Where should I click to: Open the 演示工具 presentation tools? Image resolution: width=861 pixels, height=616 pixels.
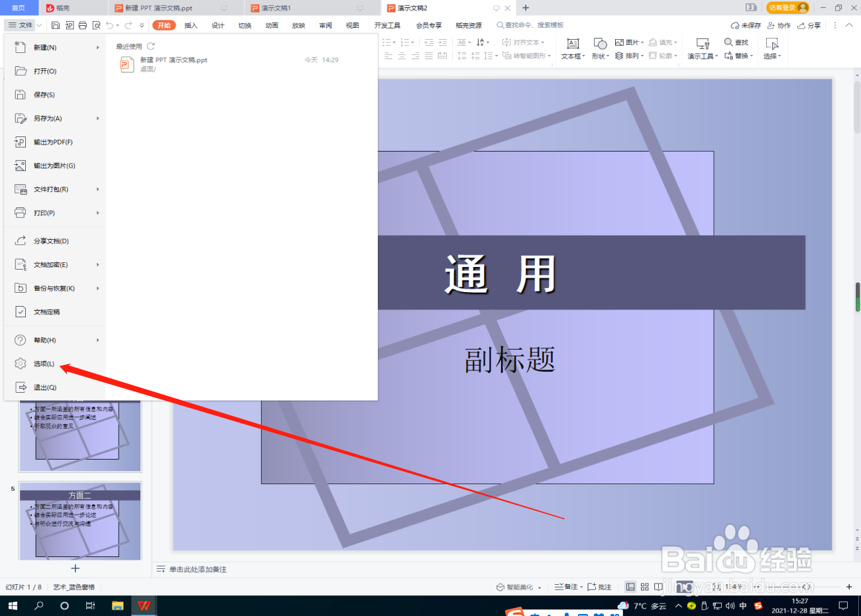[x=703, y=49]
